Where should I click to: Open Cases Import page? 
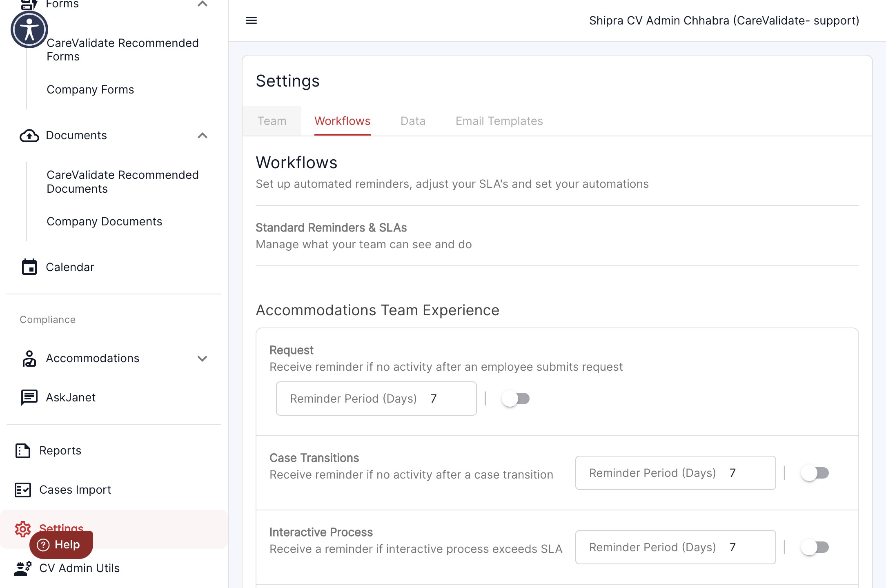(75, 490)
